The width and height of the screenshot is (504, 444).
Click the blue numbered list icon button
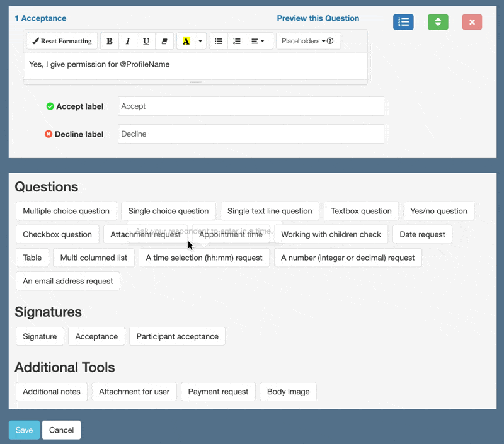403,22
